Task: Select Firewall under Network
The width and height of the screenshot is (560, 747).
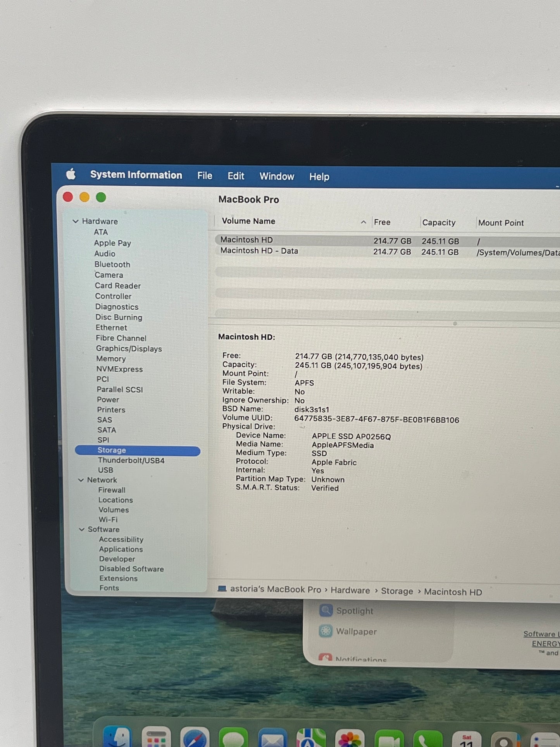Action: tap(112, 490)
